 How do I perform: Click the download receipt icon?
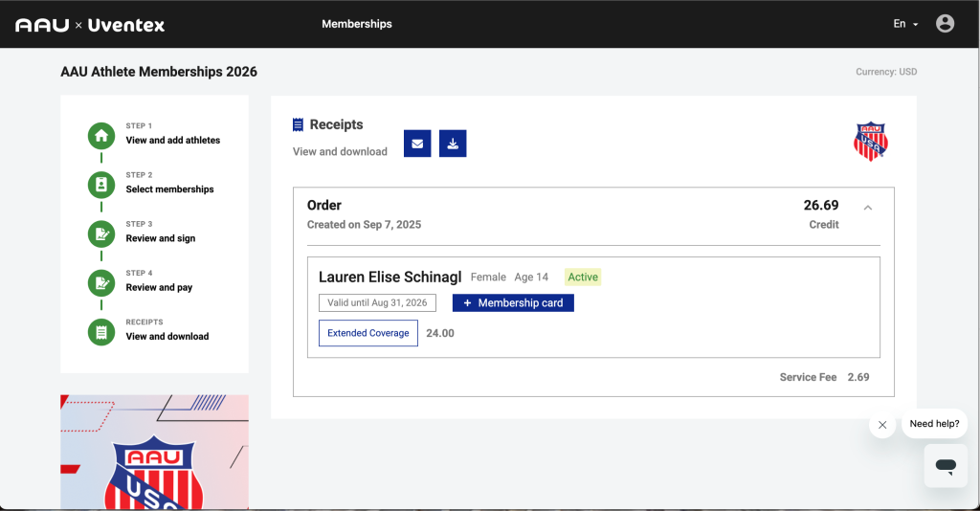pos(453,144)
